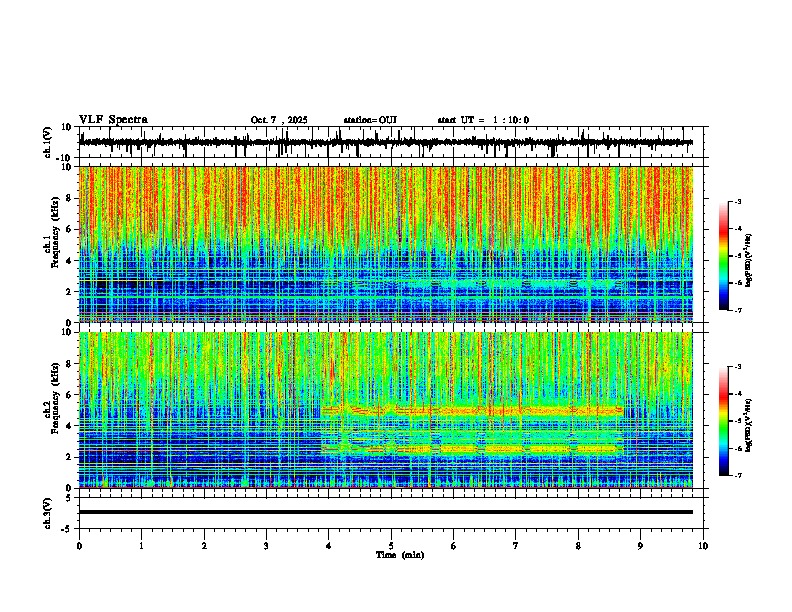Click time axis tick label "7"

(x=516, y=546)
